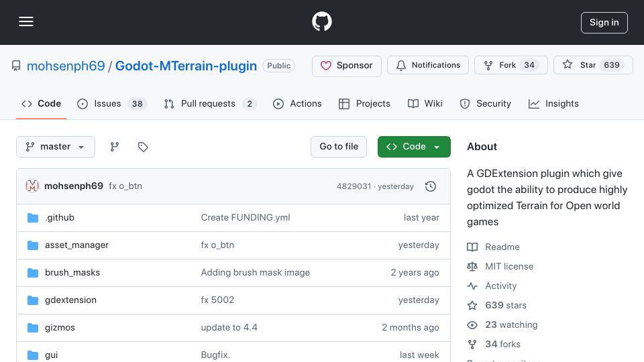Click the '2 months ago' timestamp
644x362 pixels.
coord(411,328)
